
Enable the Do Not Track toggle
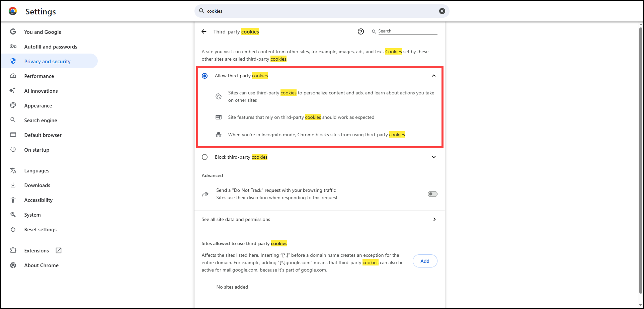(432, 194)
